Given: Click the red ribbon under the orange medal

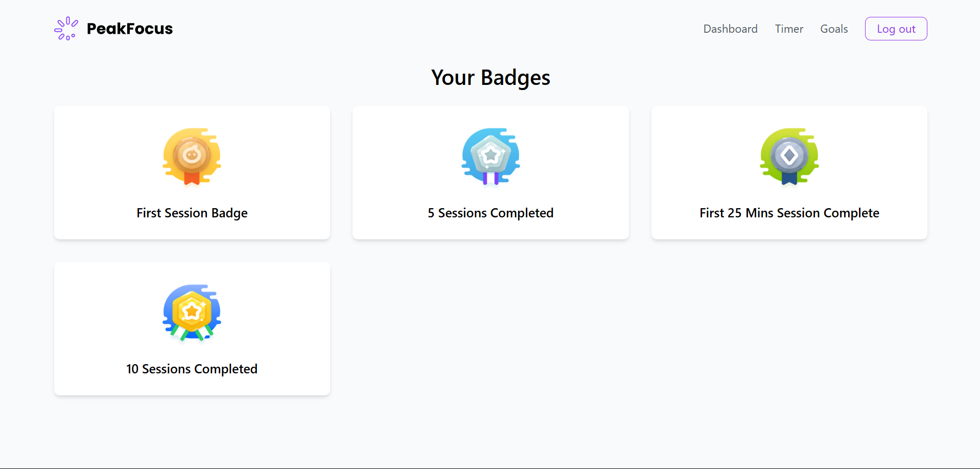Looking at the screenshot, I should tap(192, 178).
